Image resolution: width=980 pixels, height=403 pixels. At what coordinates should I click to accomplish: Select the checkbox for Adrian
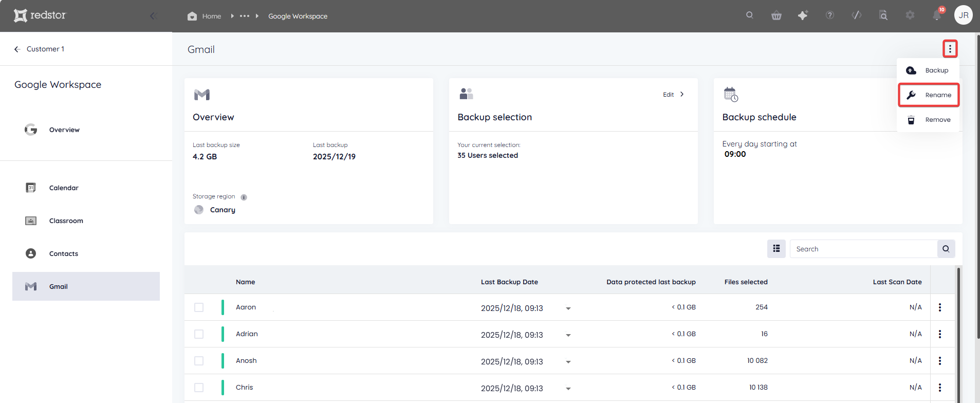coord(199,334)
